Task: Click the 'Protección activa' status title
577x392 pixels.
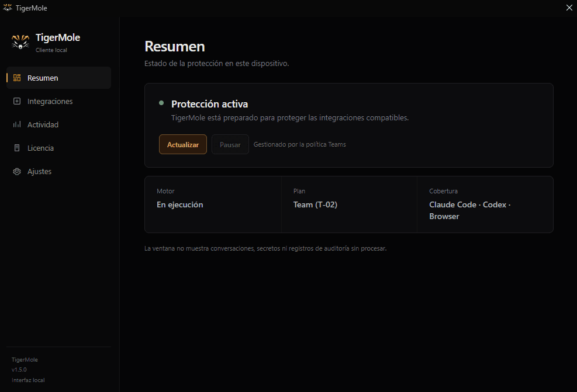Action: coord(209,104)
